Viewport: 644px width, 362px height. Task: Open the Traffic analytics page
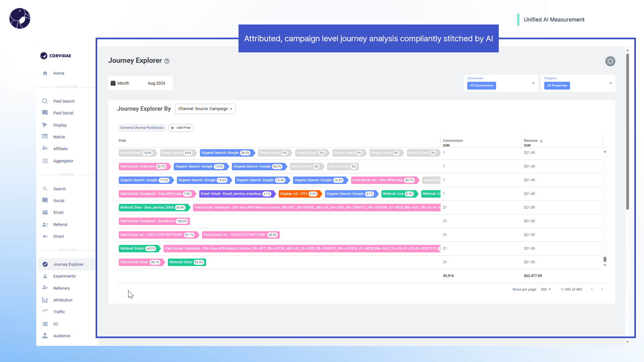(x=59, y=312)
